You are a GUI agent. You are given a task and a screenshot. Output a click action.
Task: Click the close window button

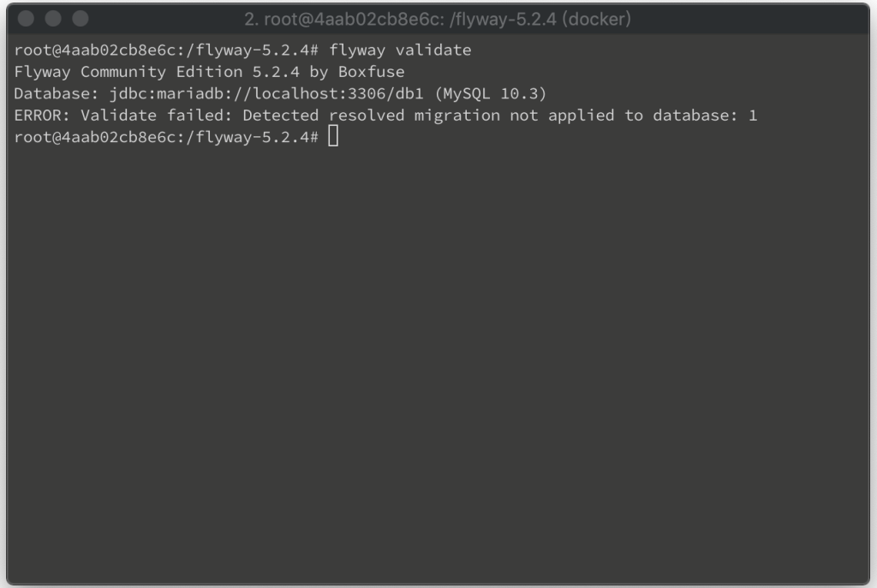tap(26, 19)
